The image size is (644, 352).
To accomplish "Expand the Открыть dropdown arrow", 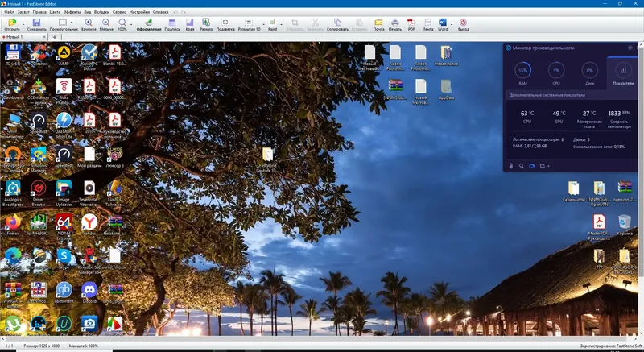I will click(23, 23).
